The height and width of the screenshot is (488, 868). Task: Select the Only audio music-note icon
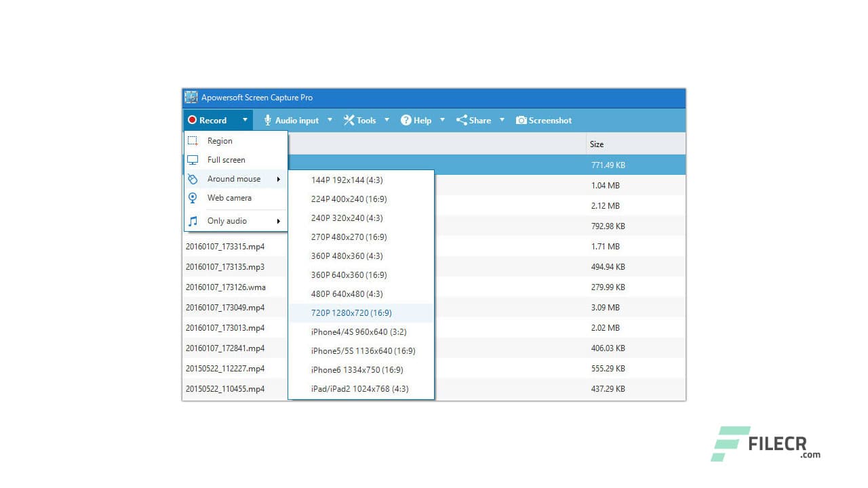[192, 220]
